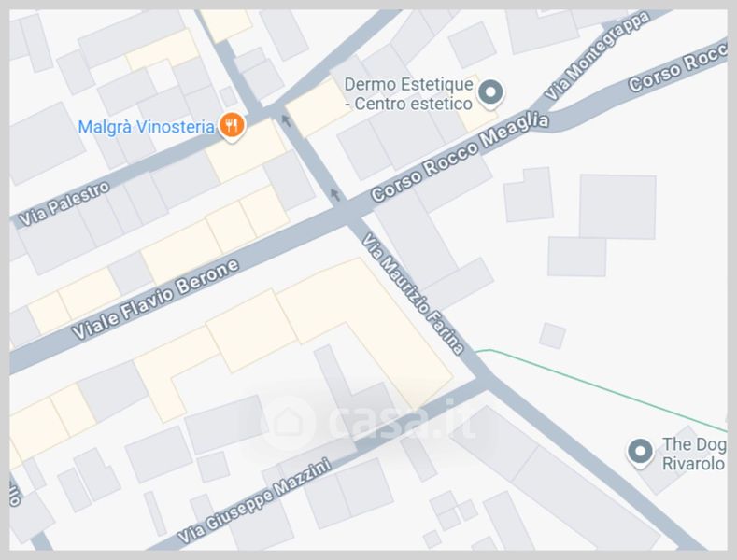Click the Corso Rocco label at right edge
The height and width of the screenshot is (560, 737).
click(x=678, y=66)
